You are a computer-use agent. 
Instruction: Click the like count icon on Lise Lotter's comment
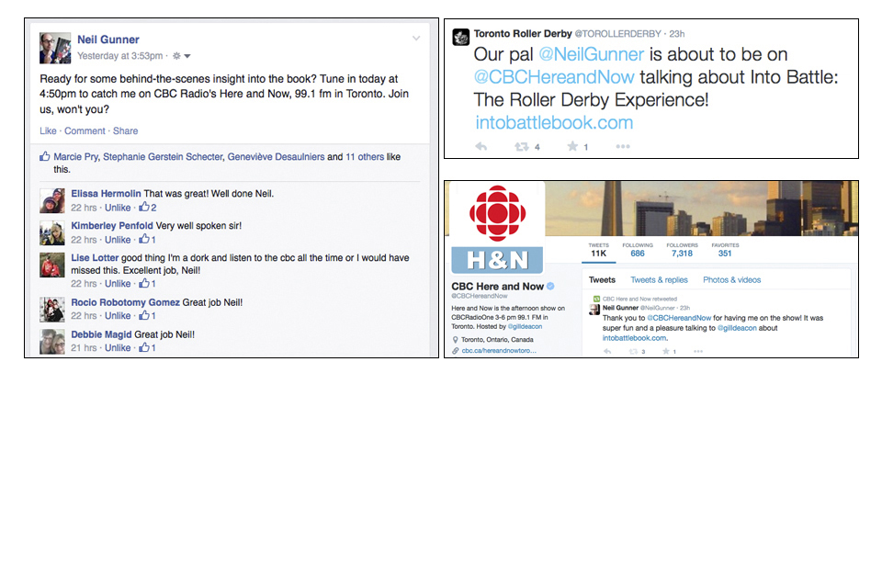point(147,283)
